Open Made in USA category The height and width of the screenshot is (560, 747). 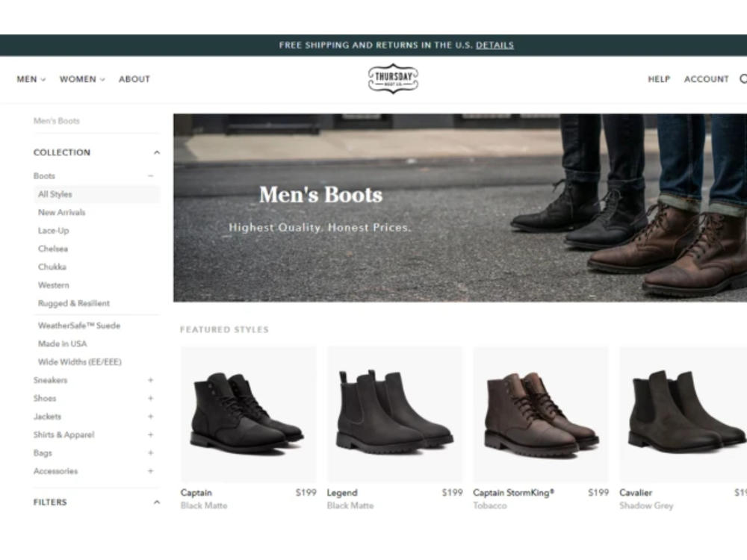[63, 343]
